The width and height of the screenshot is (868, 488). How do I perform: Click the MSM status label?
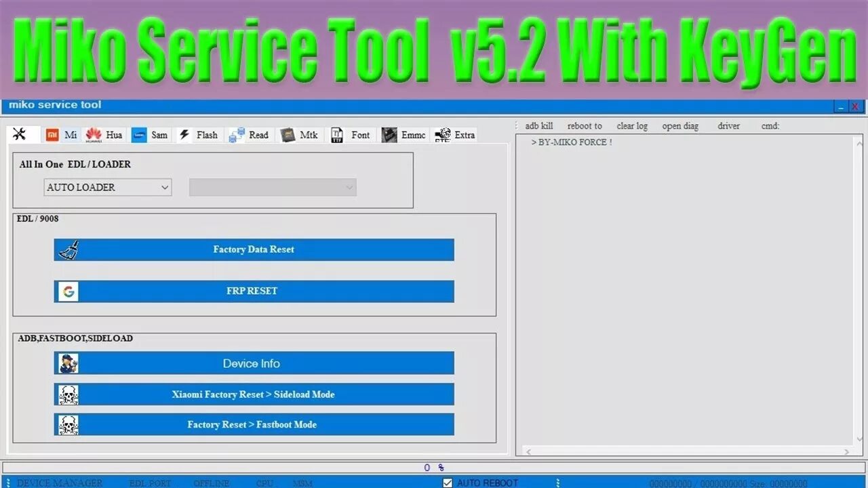pos(302,483)
